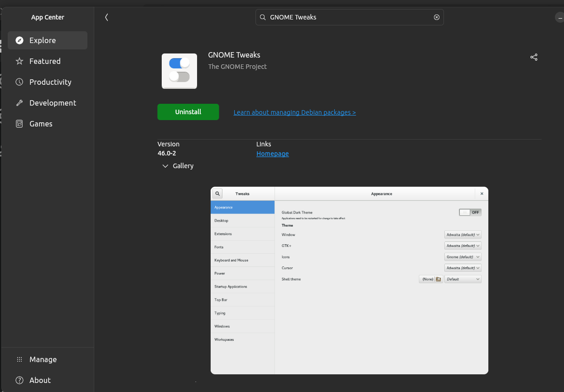Clear the search field text

[437, 17]
